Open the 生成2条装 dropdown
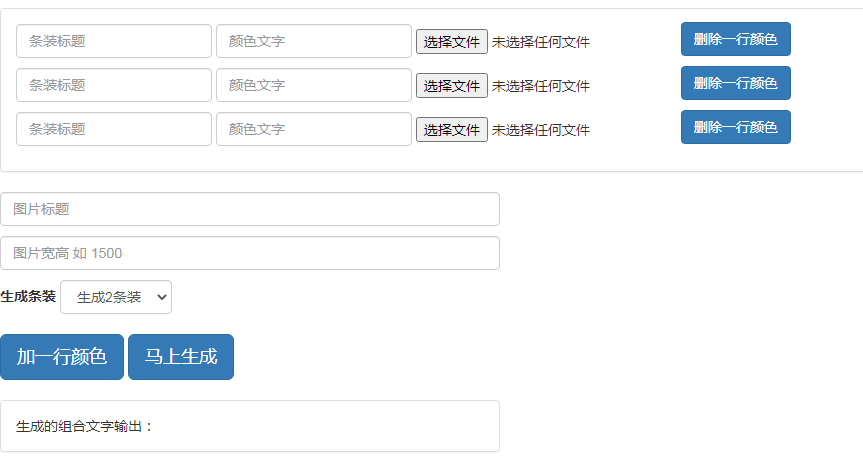 tap(116, 297)
